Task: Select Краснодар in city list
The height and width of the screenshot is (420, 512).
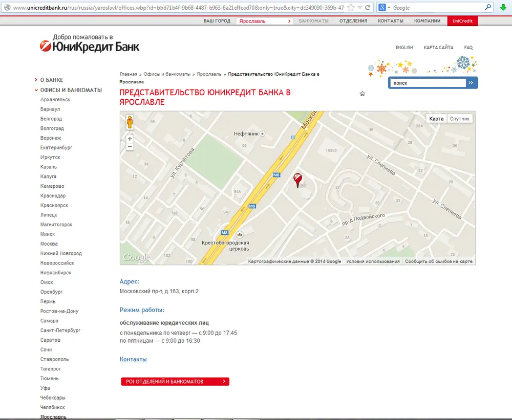Action: click(x=53, y=196)
